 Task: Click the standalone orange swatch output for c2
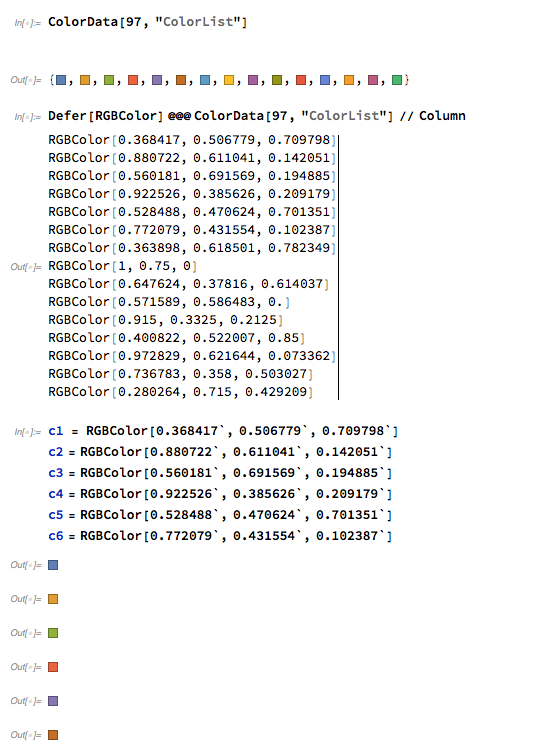(53, 599)
